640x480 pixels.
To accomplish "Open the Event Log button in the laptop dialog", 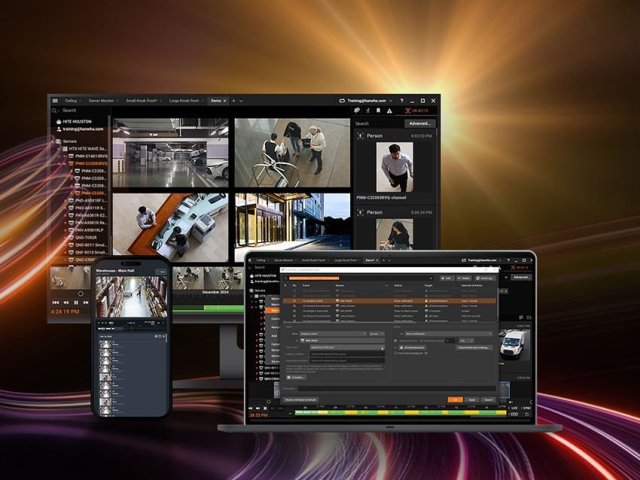I will click(x=484, y=278).
